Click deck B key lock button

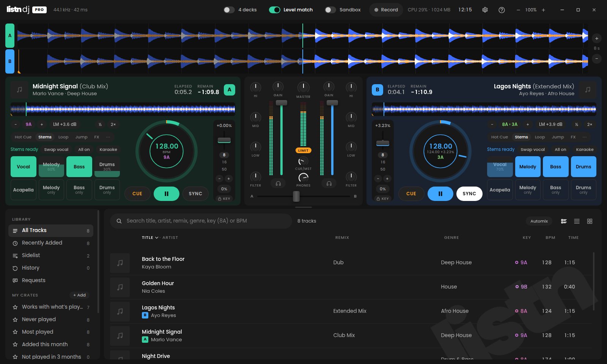click(x=383, y=198)
